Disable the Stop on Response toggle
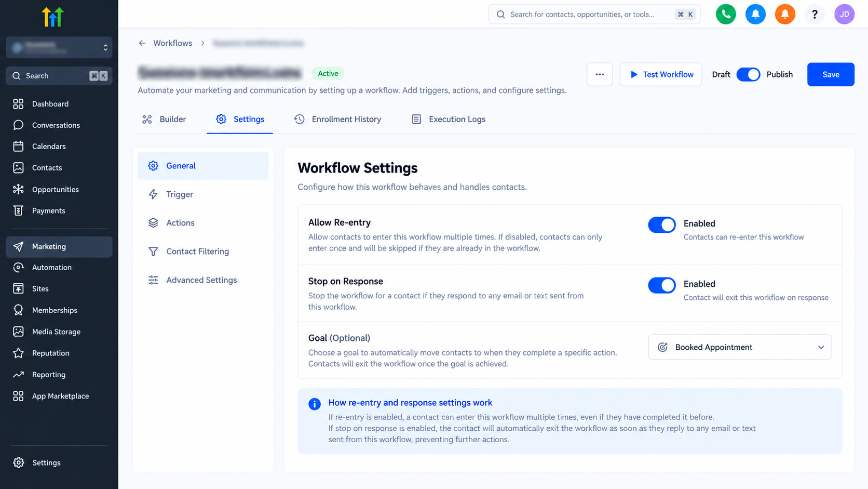The width and height of the screenshot is (868, 489). tap(662, 285)
